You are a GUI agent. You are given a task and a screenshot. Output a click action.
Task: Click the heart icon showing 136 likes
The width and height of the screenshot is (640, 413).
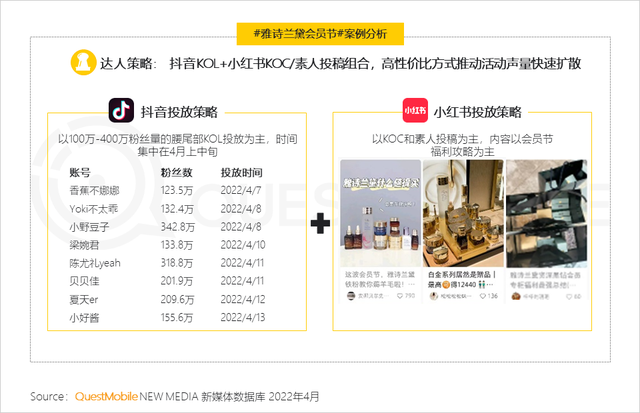pos(482,296)
